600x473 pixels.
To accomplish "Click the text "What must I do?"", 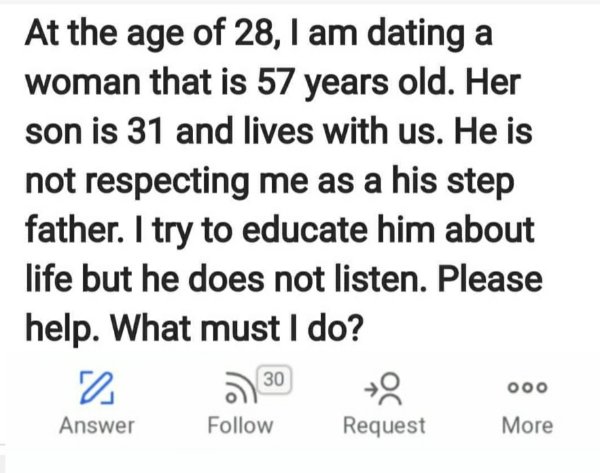I will (x=236, y=329).
